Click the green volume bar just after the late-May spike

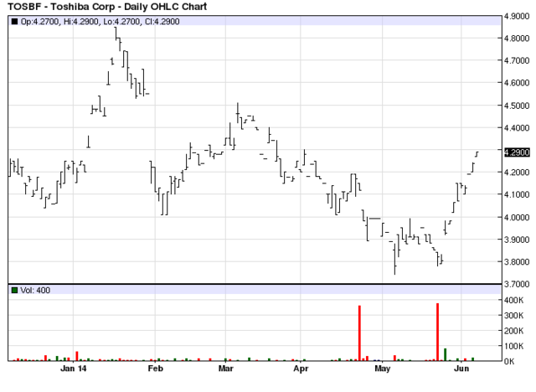pyautogui.click(x=445, y=355)
